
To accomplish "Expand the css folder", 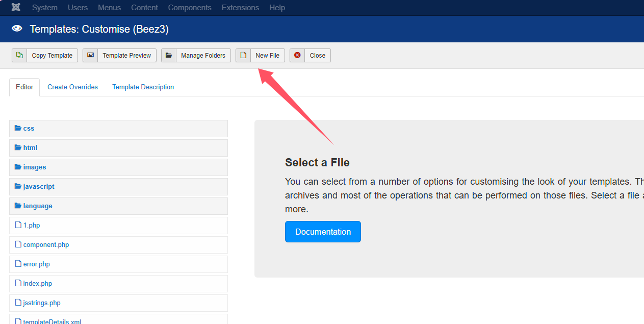I will [x=29, y=129].
